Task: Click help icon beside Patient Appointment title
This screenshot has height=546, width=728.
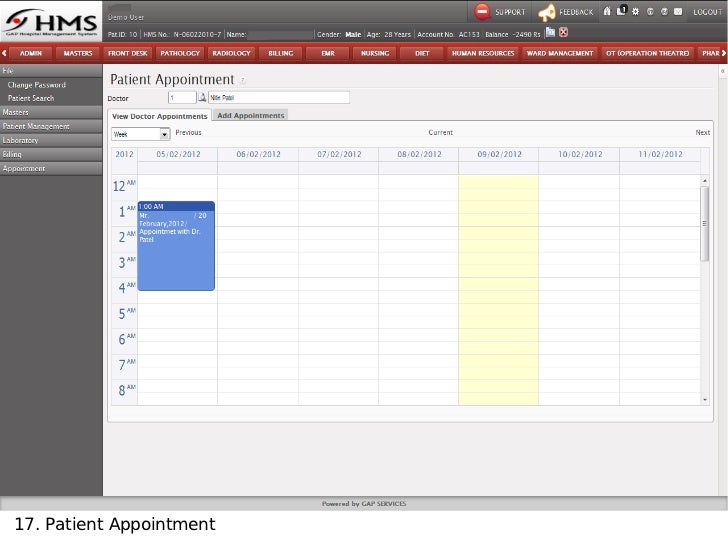Action: (243, 80)
